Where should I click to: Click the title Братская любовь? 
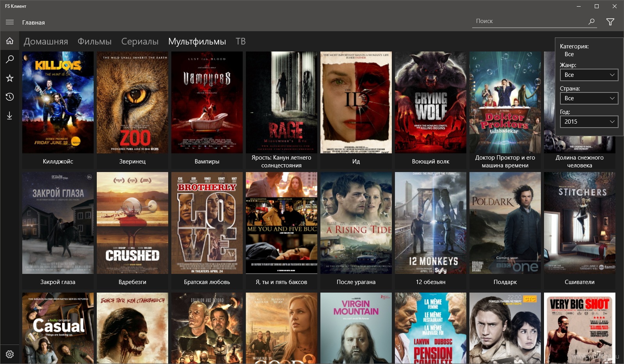[x=207, y=282]
